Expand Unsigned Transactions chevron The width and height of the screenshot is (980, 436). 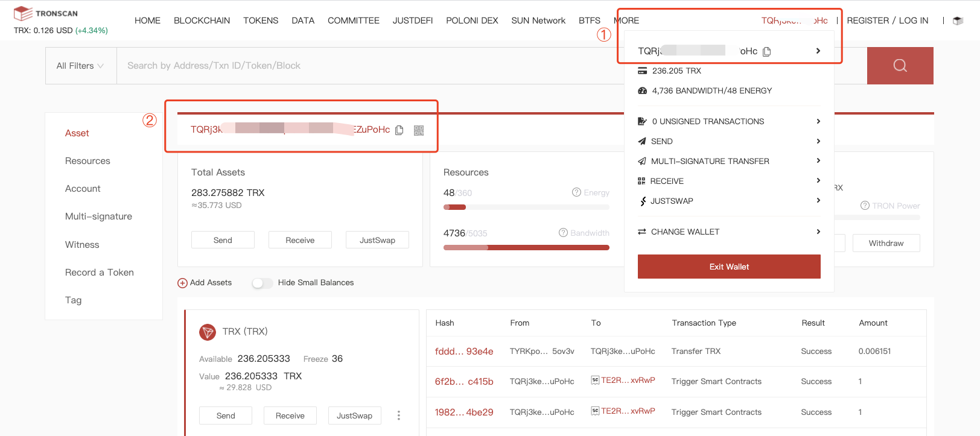818,121
